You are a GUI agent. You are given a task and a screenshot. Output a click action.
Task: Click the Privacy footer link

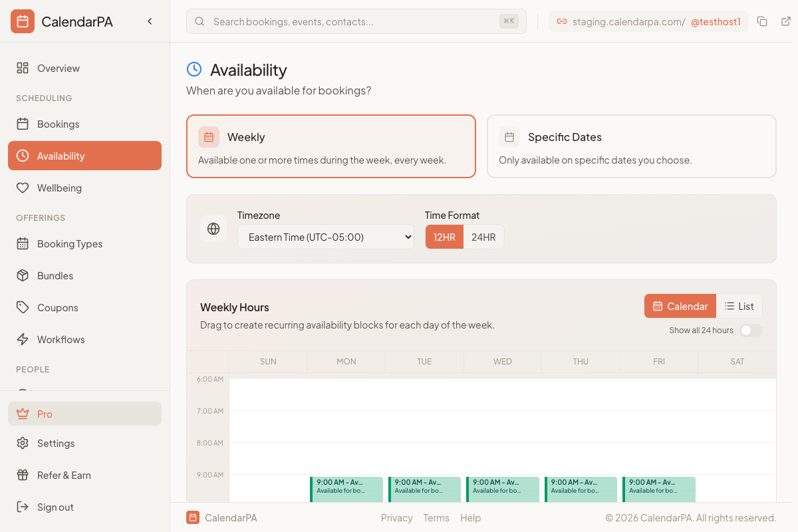[396, 517]
